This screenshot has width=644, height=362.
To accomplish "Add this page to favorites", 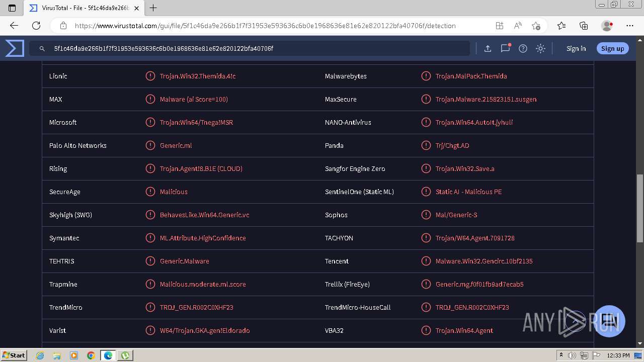I will click(x=536, y=26).
